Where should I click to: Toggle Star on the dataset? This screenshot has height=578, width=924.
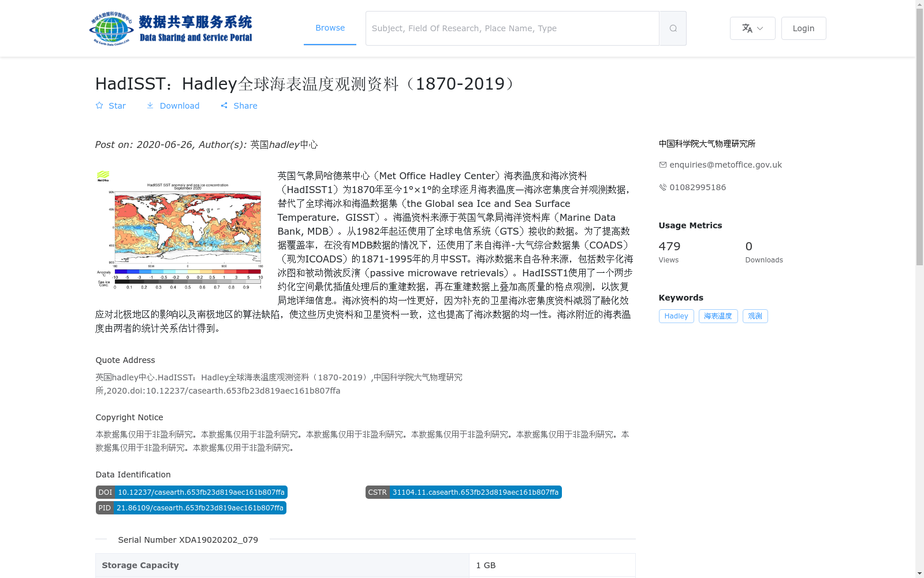coord(111,105)
